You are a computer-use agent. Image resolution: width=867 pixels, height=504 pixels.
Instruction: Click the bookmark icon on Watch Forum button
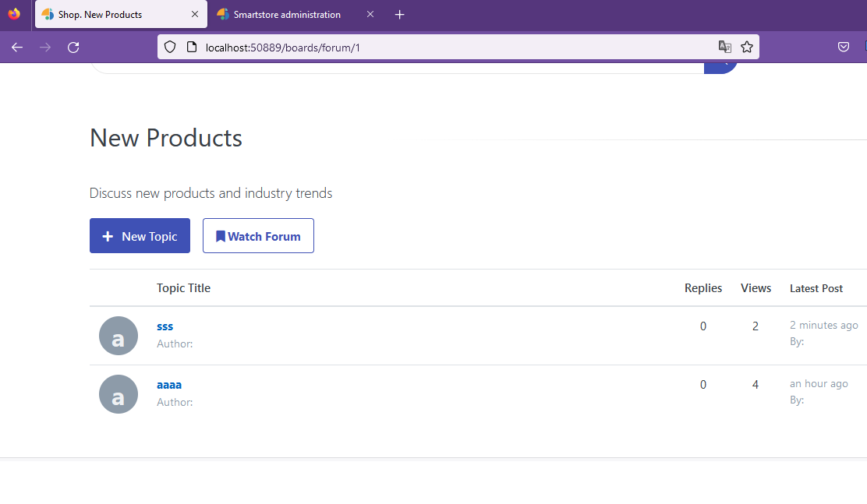(221, 235)
